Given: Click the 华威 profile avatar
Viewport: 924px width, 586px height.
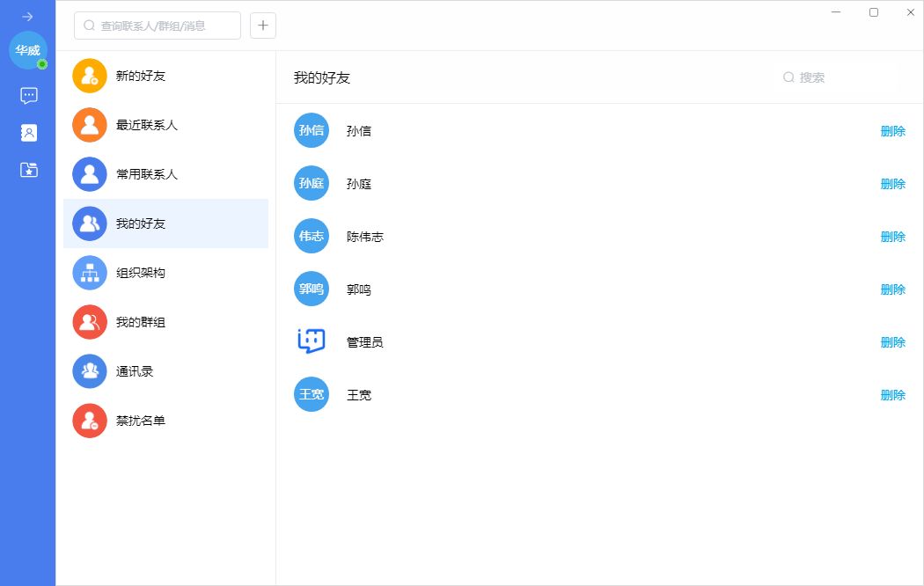Looking at the screenshot, I should [27, 50].
